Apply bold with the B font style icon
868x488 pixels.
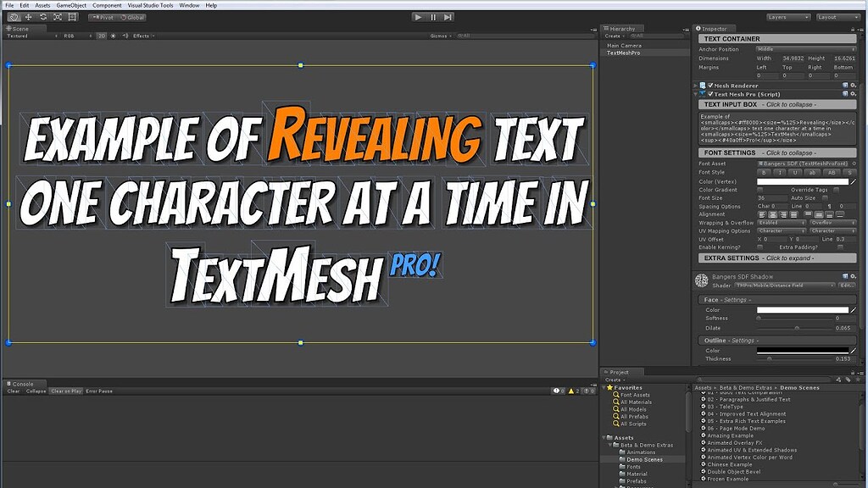tap(764, 173)
